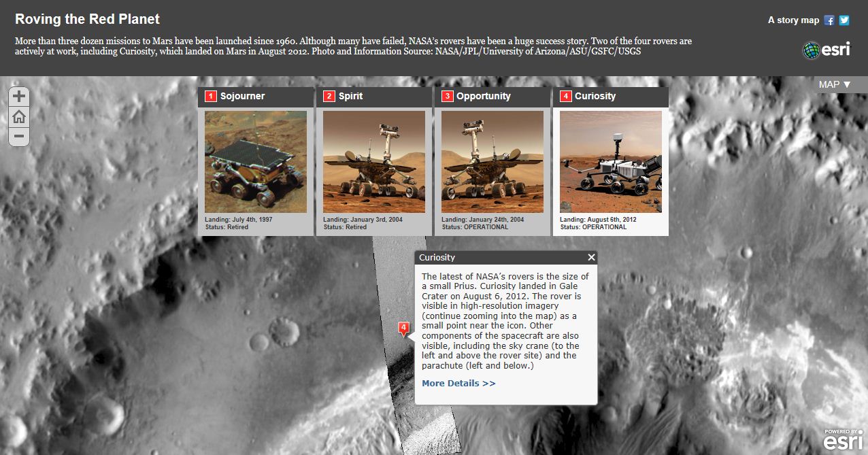Screen dimensions: 868x455
Task: Click the Spirit rover photo
Action: [x=374, y=162]
